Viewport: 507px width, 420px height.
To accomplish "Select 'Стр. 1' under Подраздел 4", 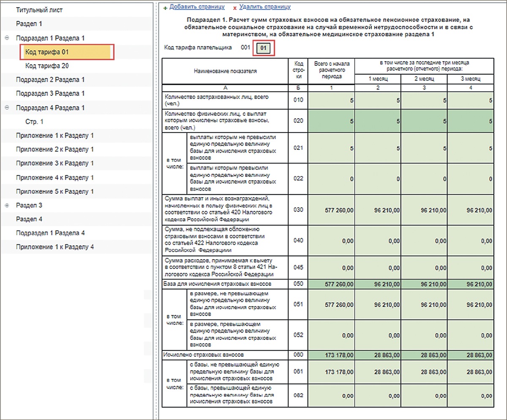I will click(34, 122).
